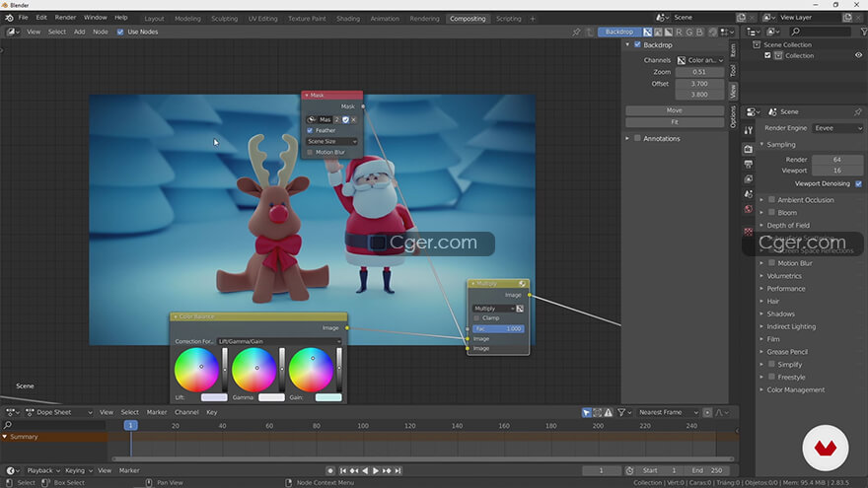Jump to timeline end frame

pyautogui.click(x=398, y=471)
